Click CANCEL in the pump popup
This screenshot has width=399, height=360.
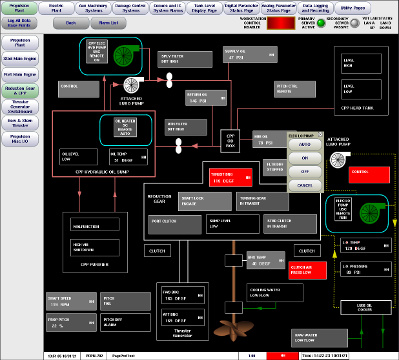(x=305, y=185)
